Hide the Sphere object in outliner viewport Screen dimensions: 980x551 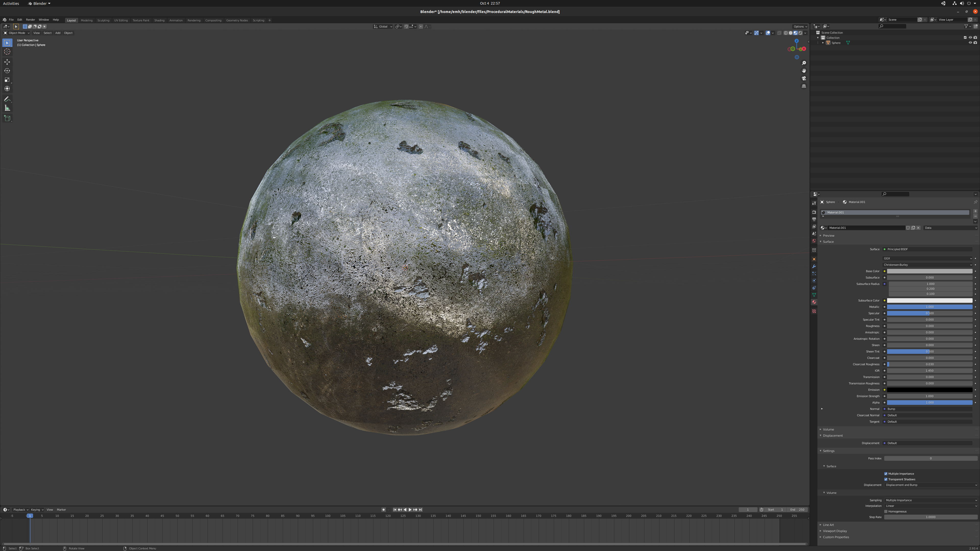pos(970,43)
